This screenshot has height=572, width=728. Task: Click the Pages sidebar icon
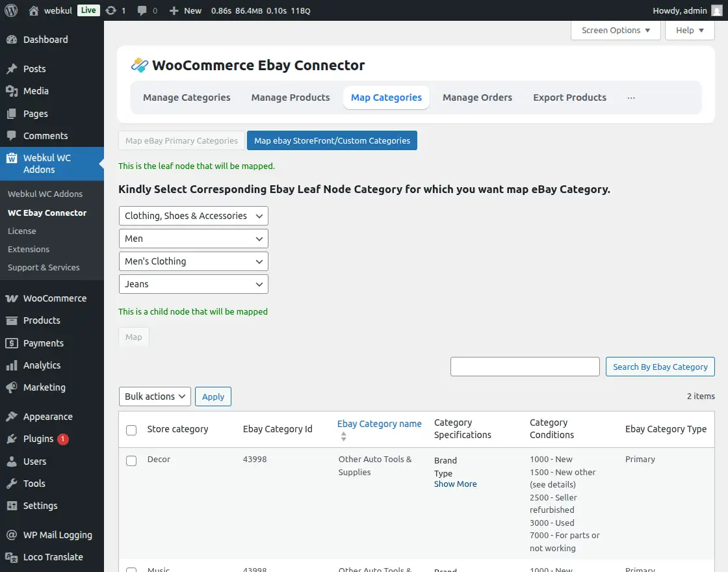[12, 113]
